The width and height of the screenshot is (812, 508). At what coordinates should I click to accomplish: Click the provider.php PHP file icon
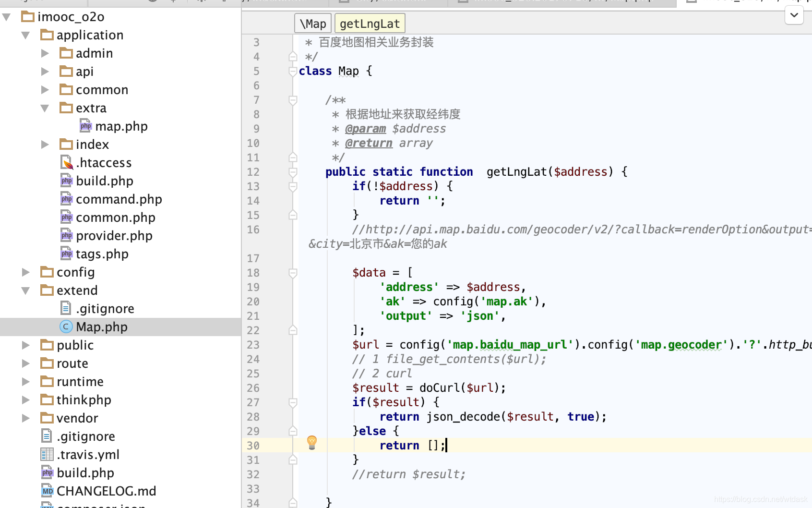(66, 235)
